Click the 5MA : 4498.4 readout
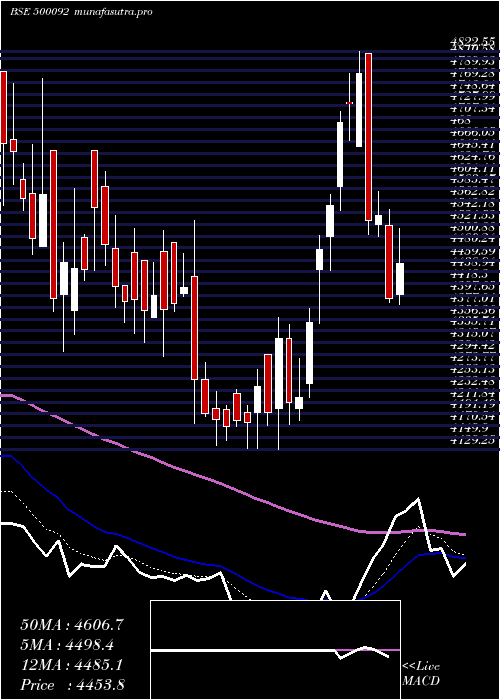This screenshot has width=500, height=700. [x=66, y=645]
